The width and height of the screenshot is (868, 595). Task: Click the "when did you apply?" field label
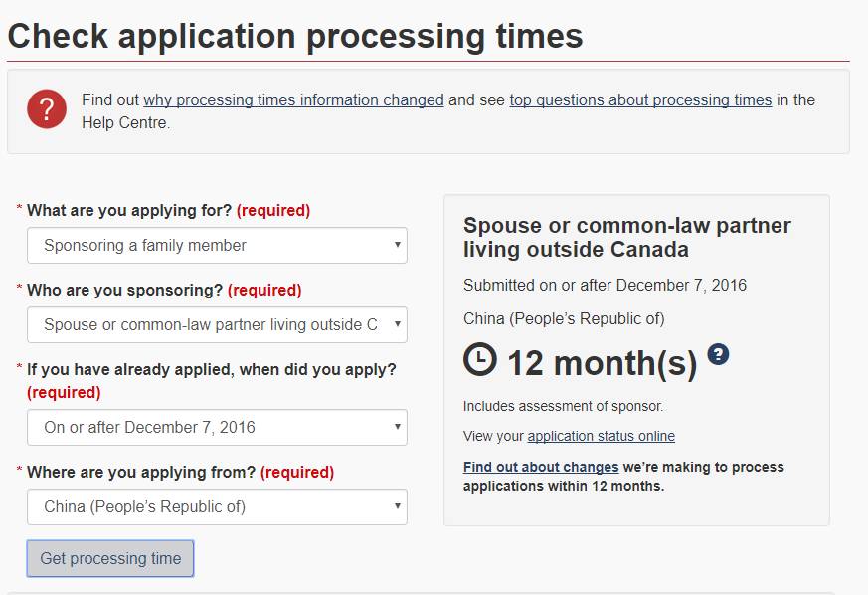click(x=211, y=370)
